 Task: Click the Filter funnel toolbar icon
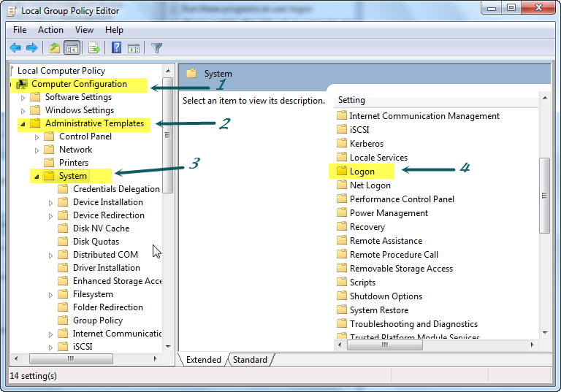pyautogui.click(x=157, y=48)
